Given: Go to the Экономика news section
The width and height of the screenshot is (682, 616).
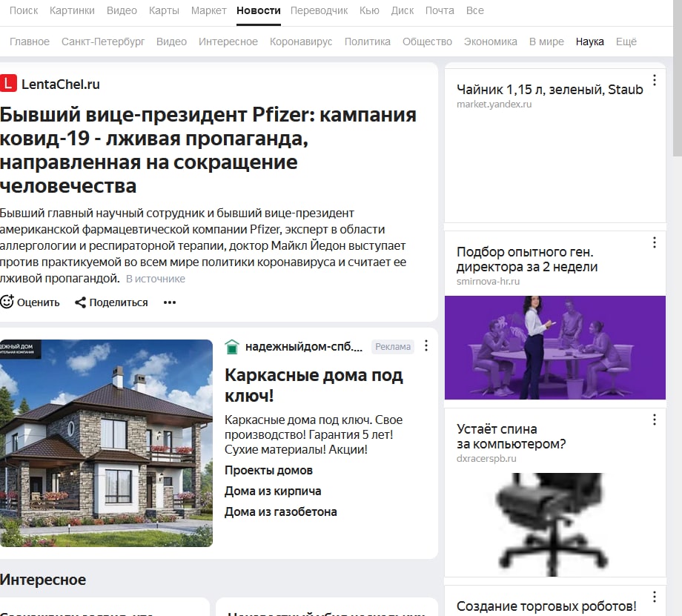Looking at the screenshot, I should point(491,42).
